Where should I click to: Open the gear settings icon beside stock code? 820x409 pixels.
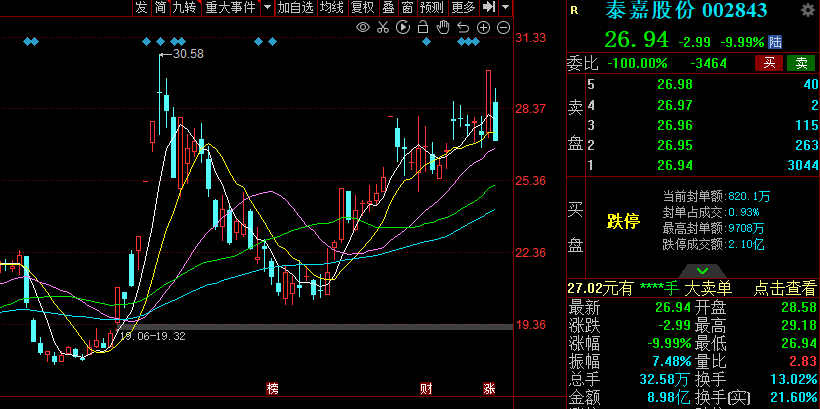point(808,10)
